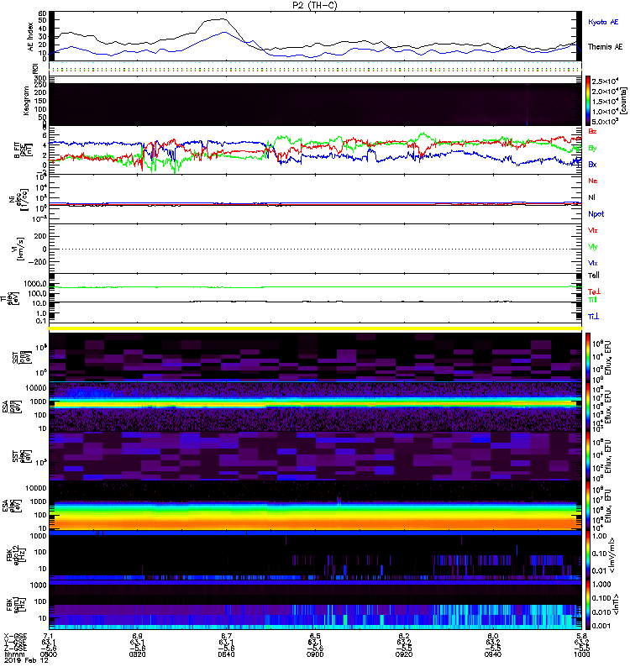Click the X-GSE row label

15,636
